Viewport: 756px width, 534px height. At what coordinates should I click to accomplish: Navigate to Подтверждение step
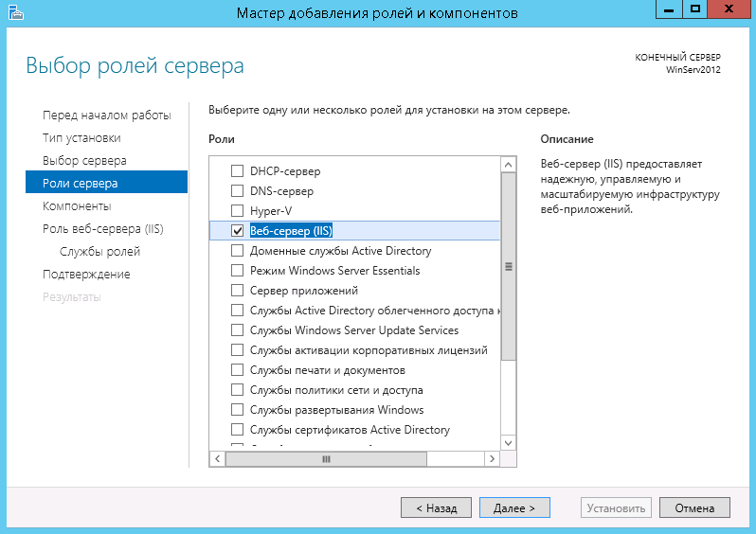click(86, 274)
